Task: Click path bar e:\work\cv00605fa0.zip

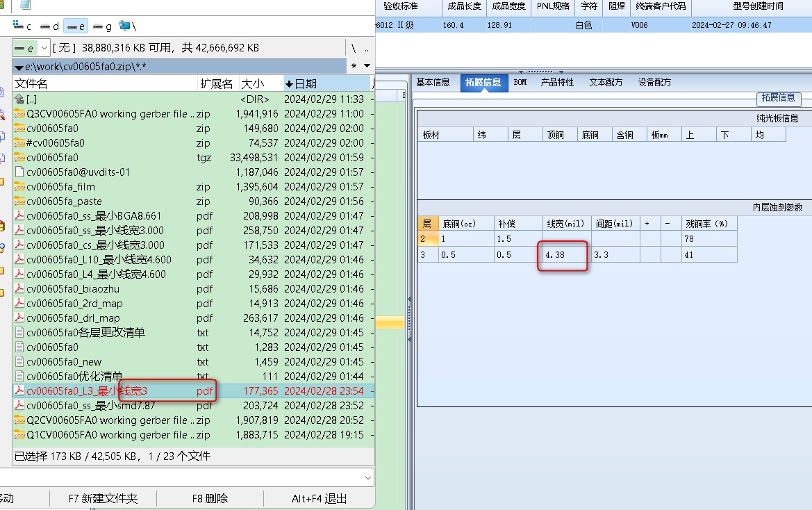Action: 179,66
